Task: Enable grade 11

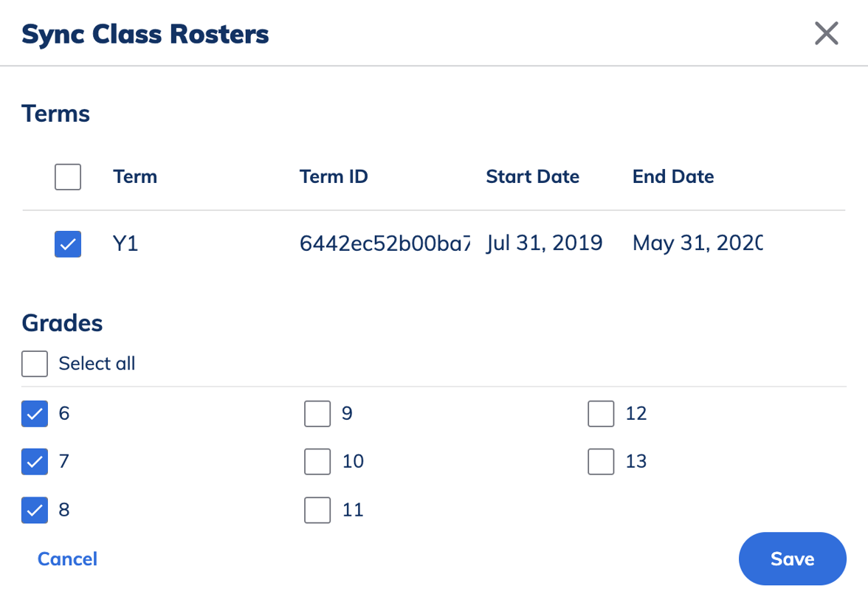Action: (x=317, y=509)
